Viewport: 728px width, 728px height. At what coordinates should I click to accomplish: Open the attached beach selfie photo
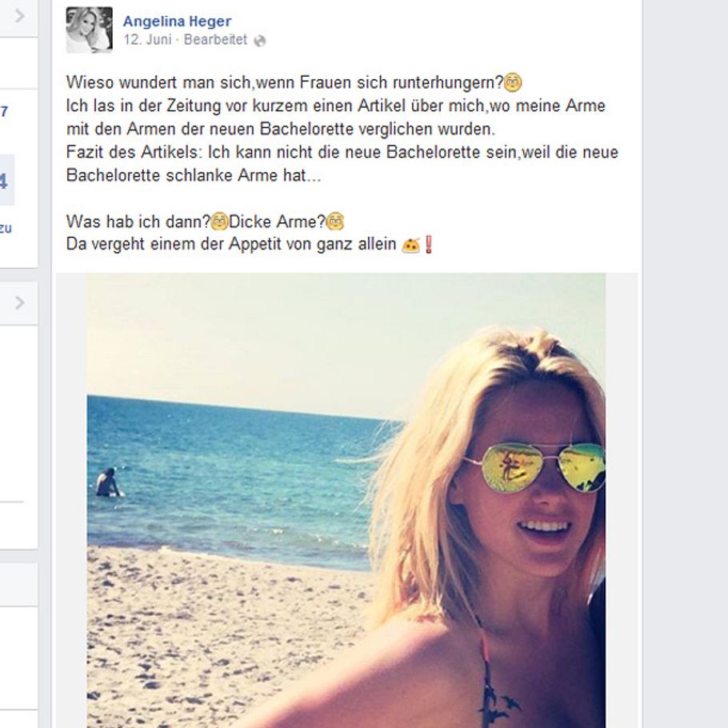[346, 501]
